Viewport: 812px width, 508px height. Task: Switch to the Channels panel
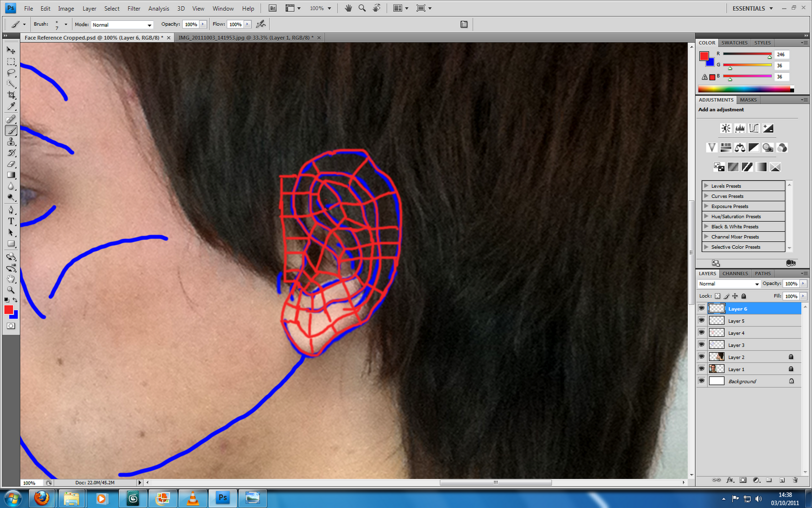734,273
